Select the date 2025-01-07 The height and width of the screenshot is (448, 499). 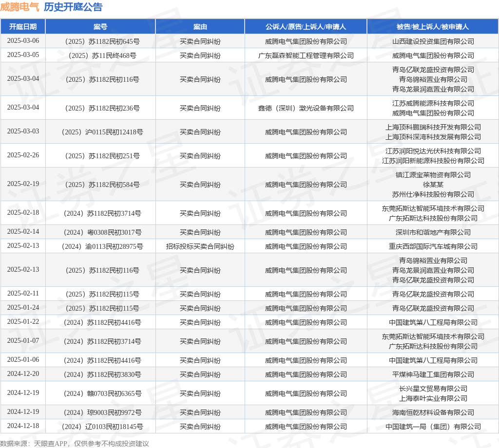click(x=23, y=341)
